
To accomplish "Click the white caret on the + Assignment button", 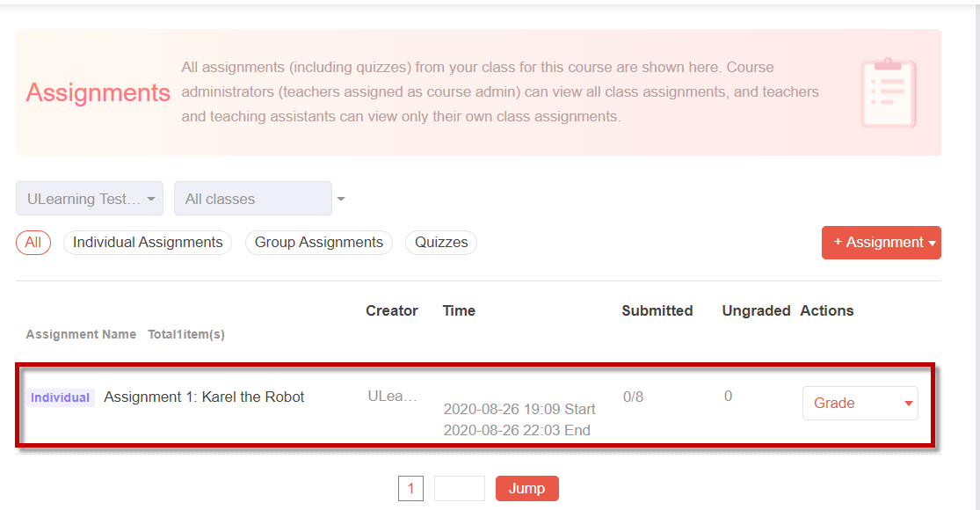I will click(932, 243).
